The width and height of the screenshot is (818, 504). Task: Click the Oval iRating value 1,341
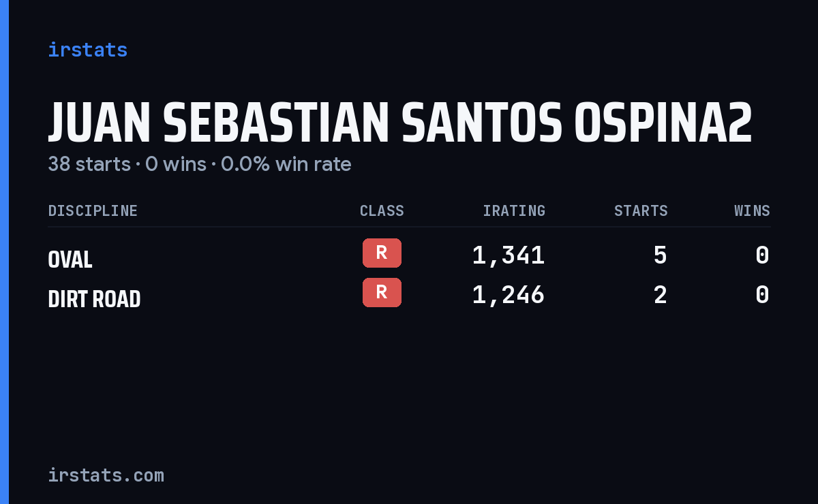509,255
